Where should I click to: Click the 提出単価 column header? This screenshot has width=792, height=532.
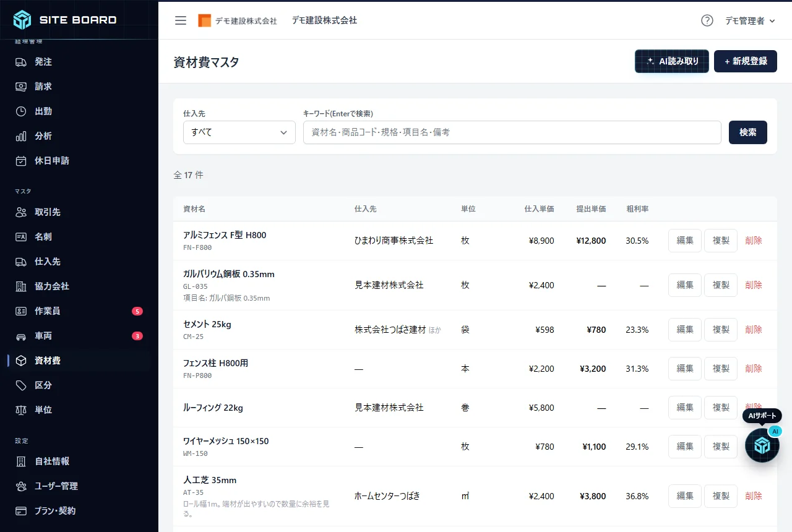point(591,209)
